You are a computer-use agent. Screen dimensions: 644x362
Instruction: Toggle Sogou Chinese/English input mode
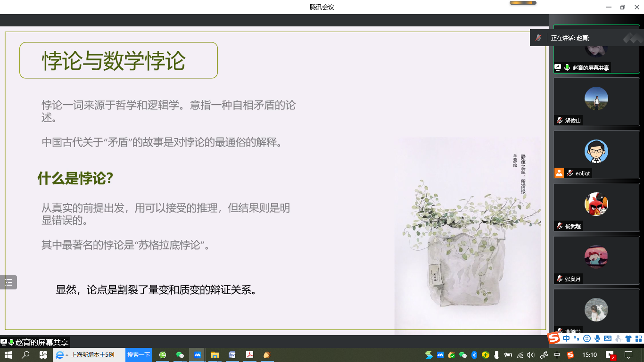click(x=566, y=338)
